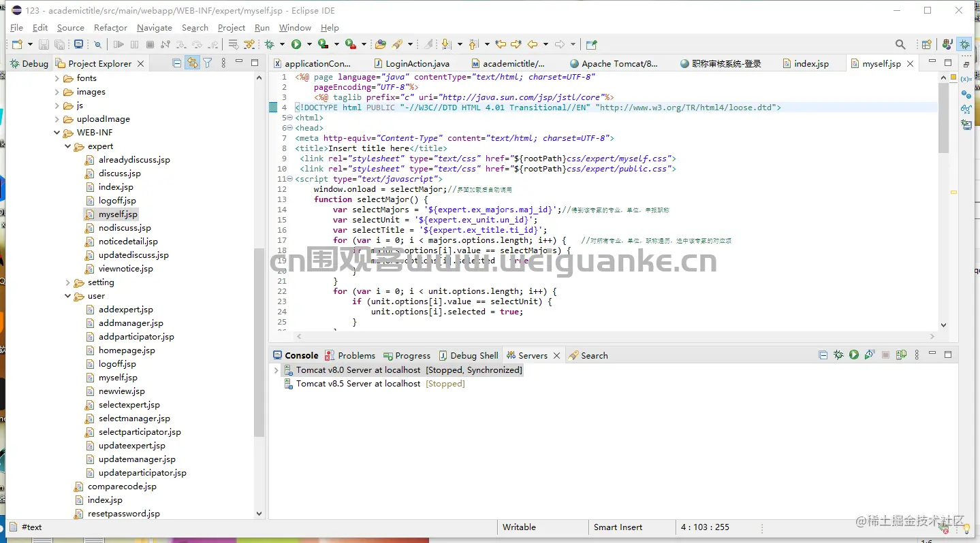Switch to the Debug Shell tab
This screenshot has width=980, height=543.
pos(469,355)
